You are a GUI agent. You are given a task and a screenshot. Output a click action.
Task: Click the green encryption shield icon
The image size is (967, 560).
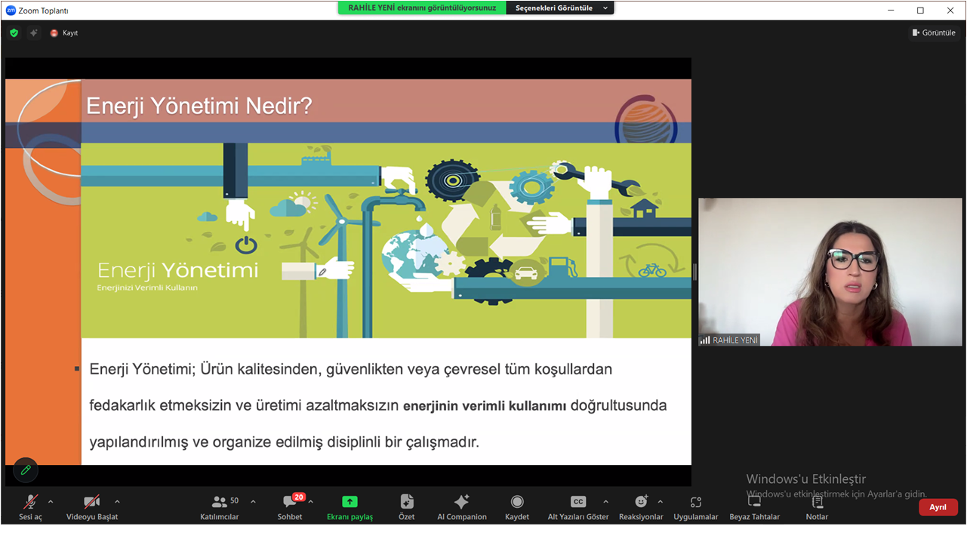point(14,32)
